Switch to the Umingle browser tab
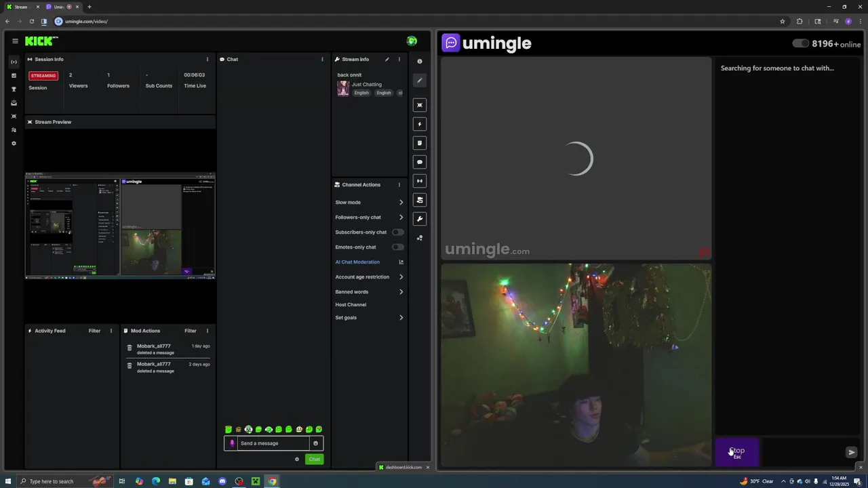868x488 pixels. 61,7
